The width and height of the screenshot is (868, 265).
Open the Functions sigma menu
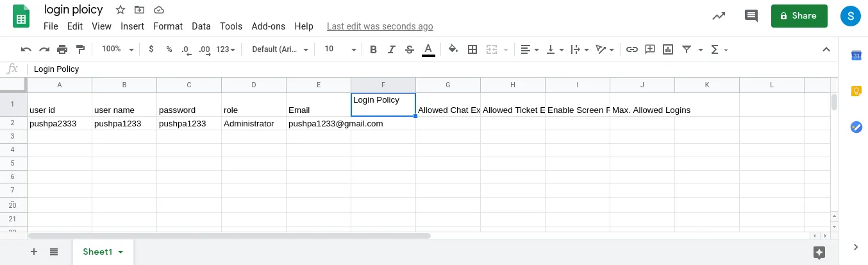[x=719, y=49]
